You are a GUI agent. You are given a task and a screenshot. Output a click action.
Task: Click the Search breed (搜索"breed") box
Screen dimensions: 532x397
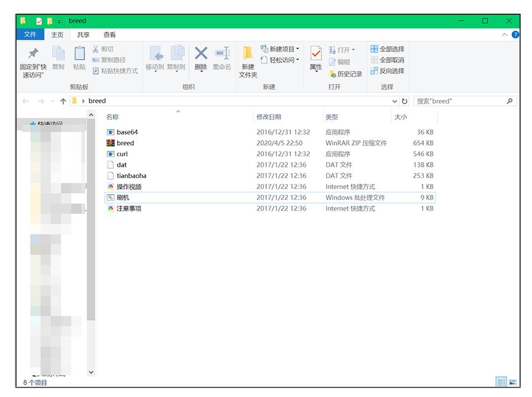[x=465, y=101]
